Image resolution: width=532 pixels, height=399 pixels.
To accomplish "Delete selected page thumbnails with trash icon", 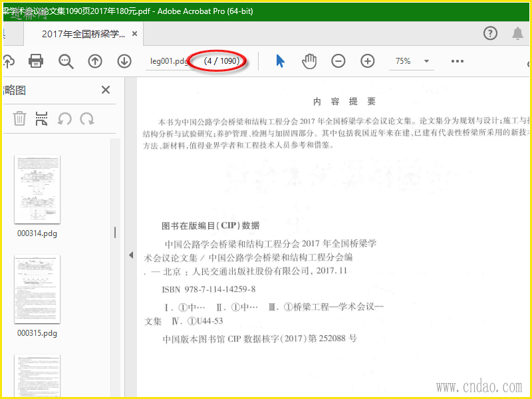I will tap(20, 119).
